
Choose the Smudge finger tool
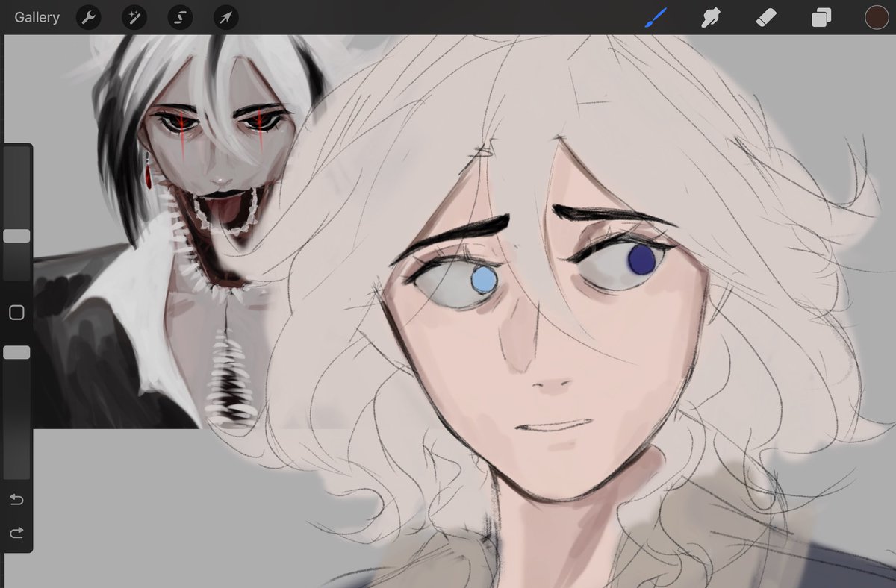click(x=710, y=17)
